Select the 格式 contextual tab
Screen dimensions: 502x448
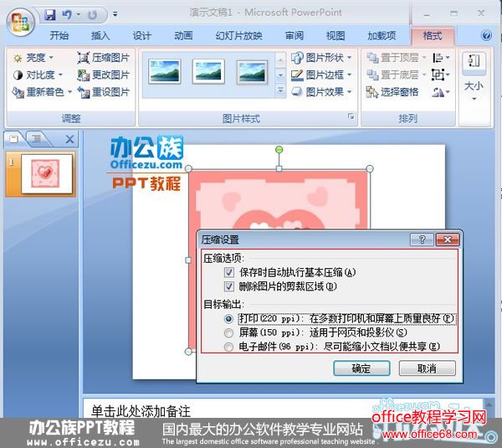coord(433,35)
